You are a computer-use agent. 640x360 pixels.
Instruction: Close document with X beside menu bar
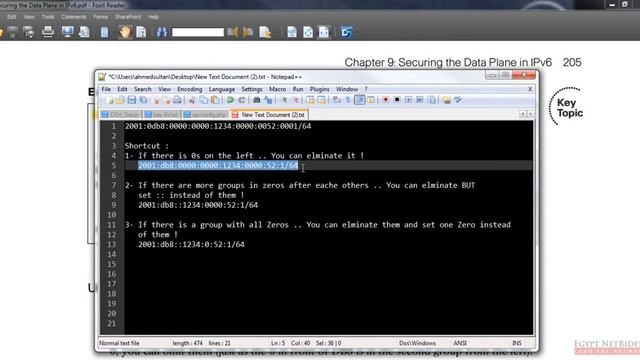click(530, 89)
